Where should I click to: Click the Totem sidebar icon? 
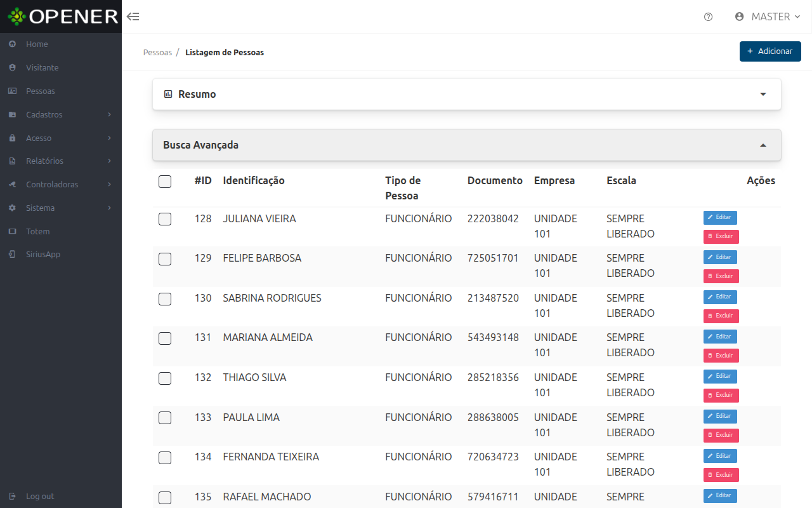click(x=12, y=231)
